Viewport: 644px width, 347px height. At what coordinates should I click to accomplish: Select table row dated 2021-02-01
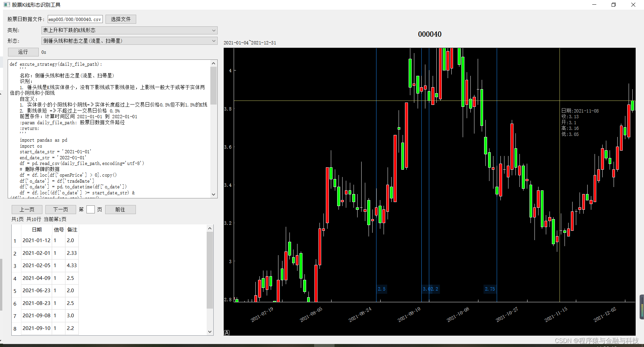pos(45,253)
